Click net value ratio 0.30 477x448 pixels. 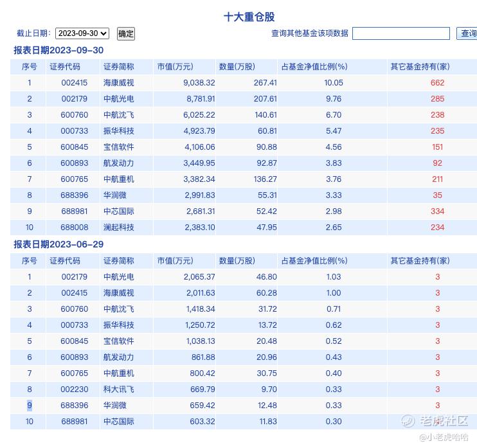click(334, 422)
